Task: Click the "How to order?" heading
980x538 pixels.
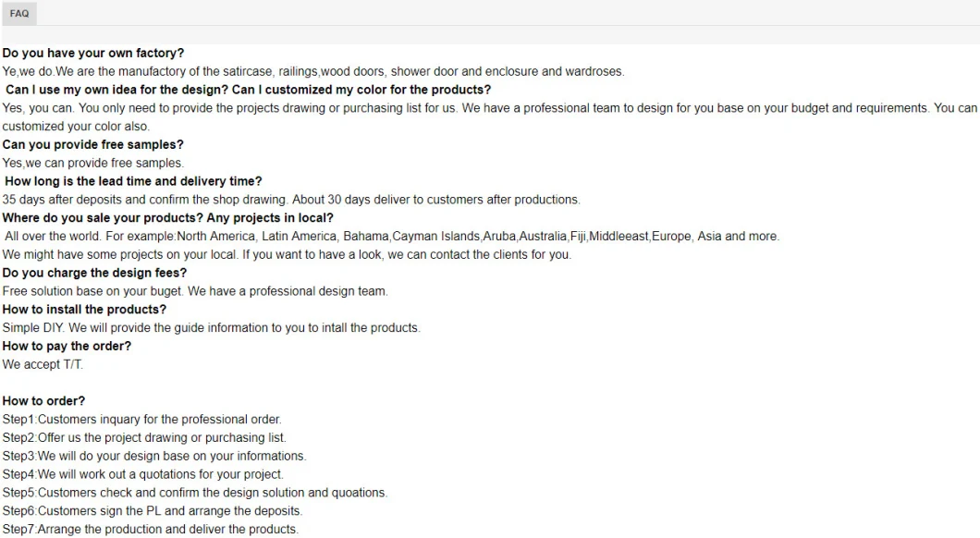Action: tap(43, 401)
